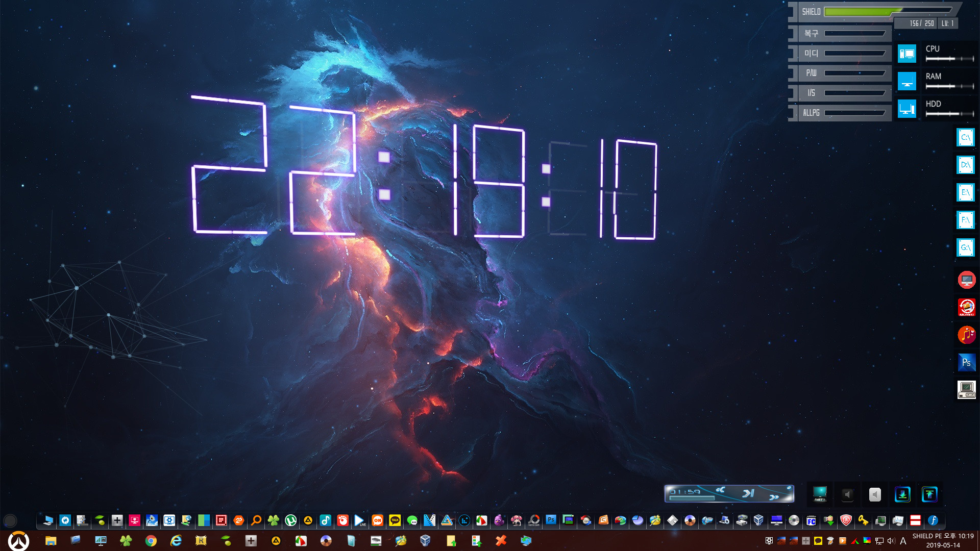This screenshot has width=980, height=551.
Task: Open the red Recovery icon on right sidebar
Action: 966,308
